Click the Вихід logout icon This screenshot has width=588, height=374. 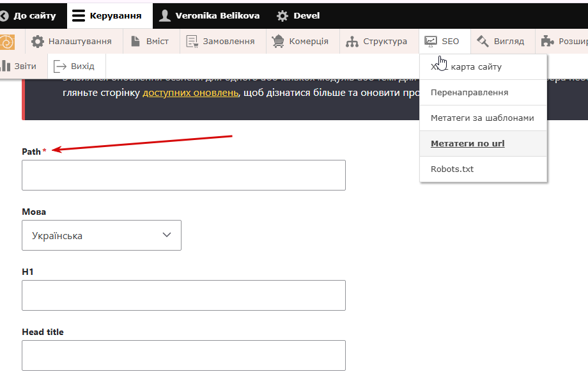60,66
